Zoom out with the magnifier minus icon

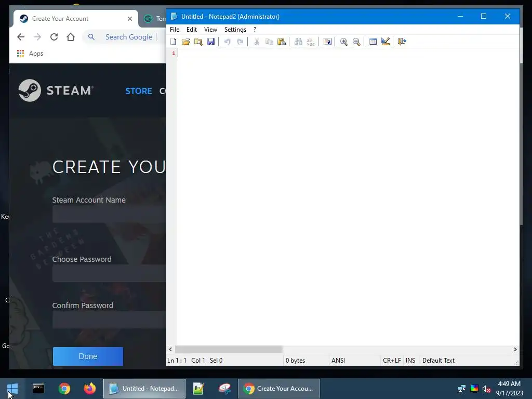tap(356, 42)
